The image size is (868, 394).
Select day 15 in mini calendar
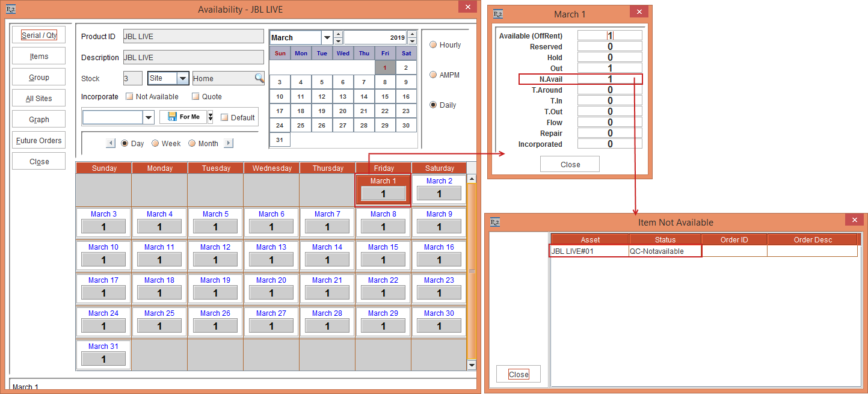tap(385, 96)
